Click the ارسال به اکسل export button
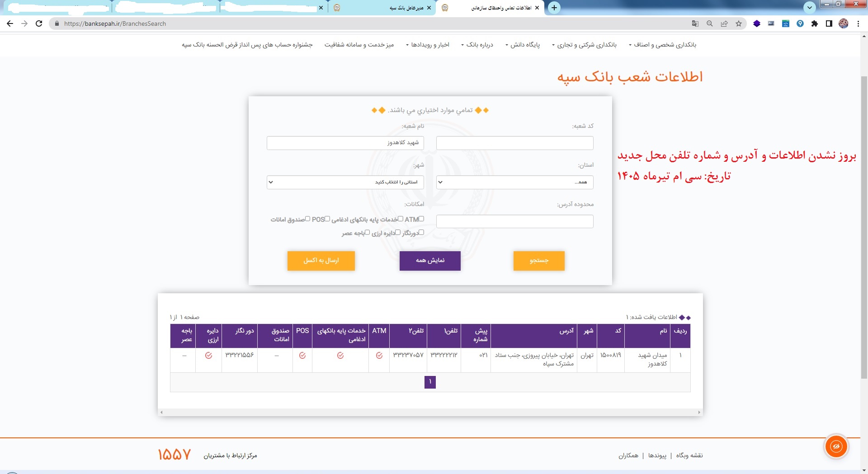 (321, 261)
